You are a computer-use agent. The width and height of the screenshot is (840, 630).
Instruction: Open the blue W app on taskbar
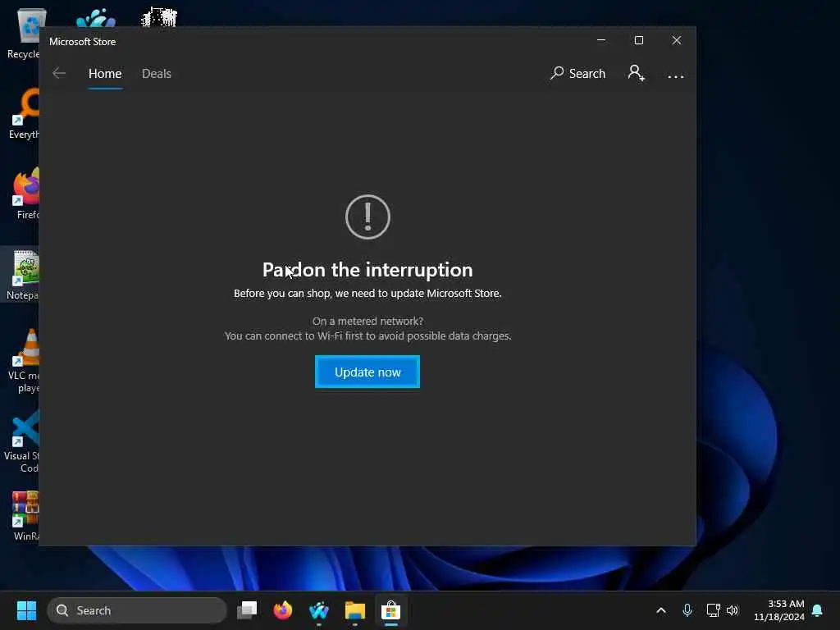click(x=319, y=610)
